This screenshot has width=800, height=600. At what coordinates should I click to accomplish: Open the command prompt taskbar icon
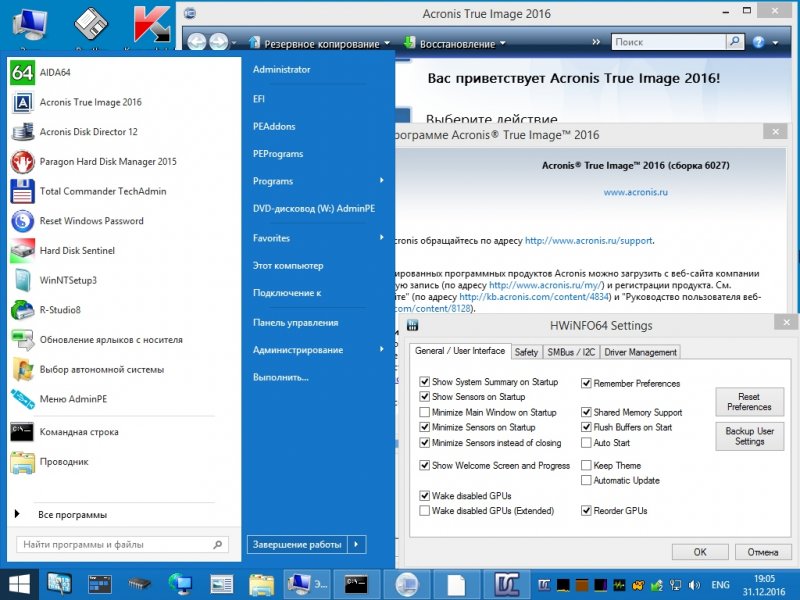356,584
